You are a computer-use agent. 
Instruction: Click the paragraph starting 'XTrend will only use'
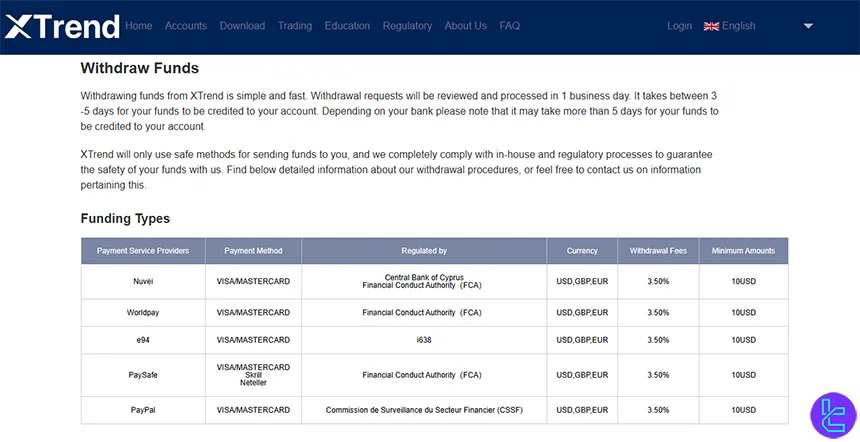pos(397,170)
